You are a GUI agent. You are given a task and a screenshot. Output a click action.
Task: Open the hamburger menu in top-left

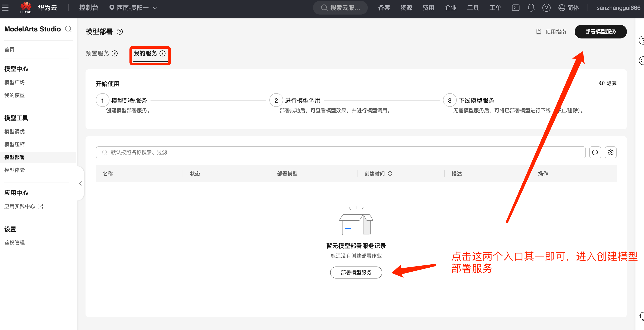pos(5,8)
